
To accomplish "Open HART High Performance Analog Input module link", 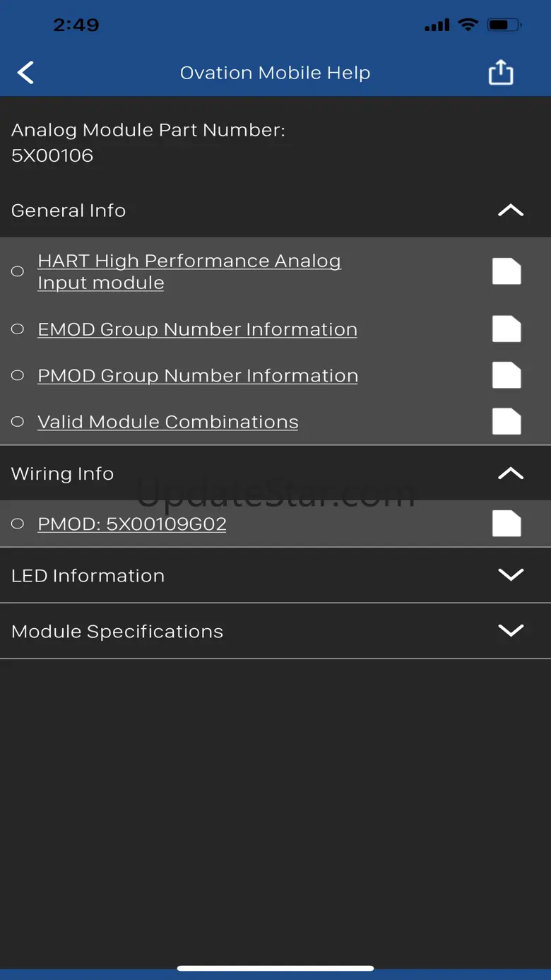I will point(189,271).
